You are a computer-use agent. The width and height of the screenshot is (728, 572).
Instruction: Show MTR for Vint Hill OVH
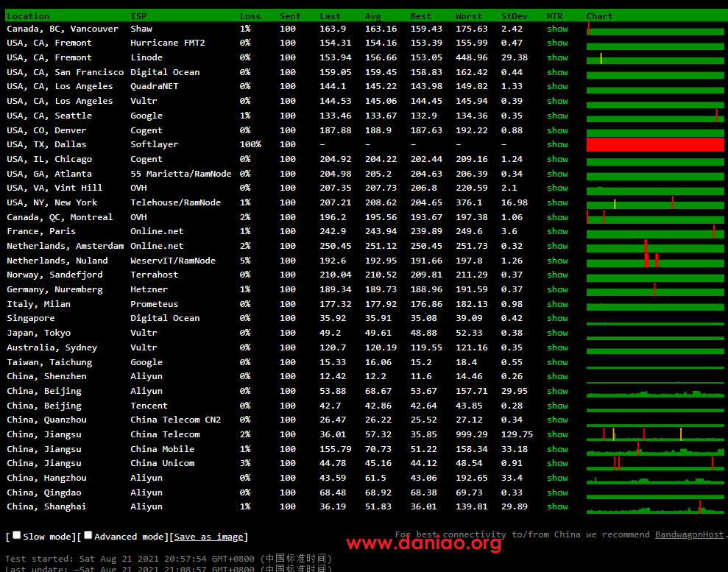pos(557,188)
